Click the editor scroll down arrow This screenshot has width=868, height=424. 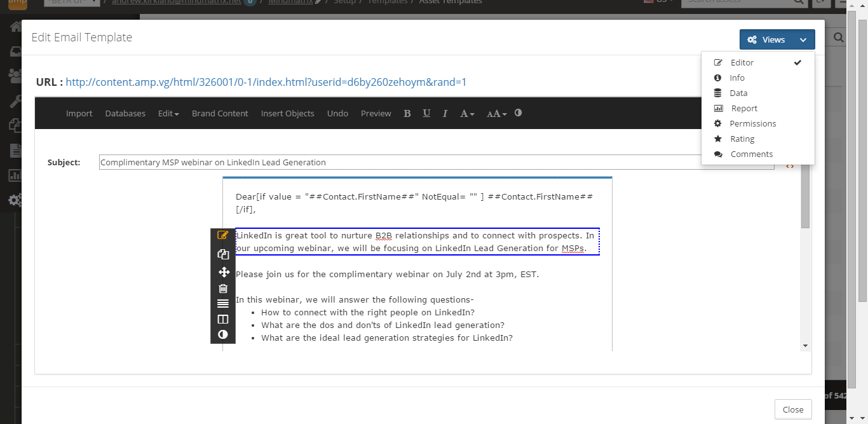click(x=806, y=346)
